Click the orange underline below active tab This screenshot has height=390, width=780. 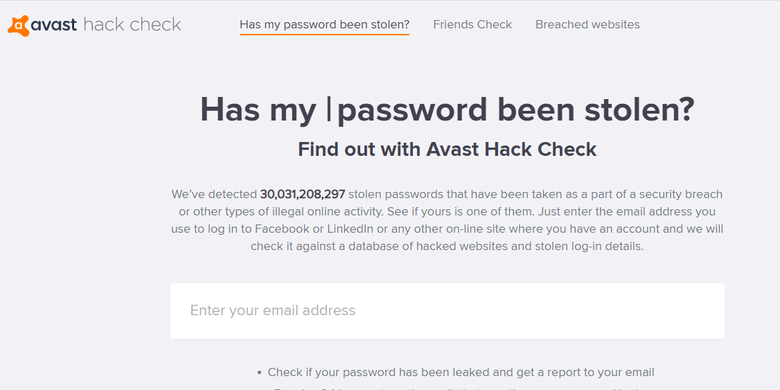[324, 34]
